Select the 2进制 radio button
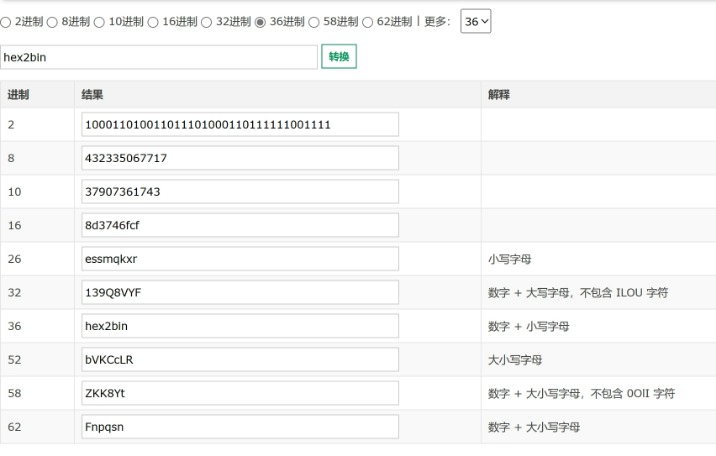716x456 pixels. coord(6,21)
